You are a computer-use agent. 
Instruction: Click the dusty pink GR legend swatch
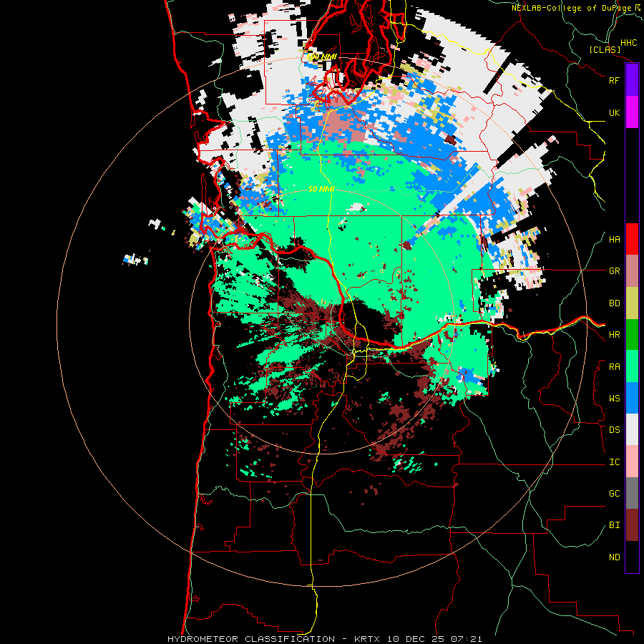[632, 271]
